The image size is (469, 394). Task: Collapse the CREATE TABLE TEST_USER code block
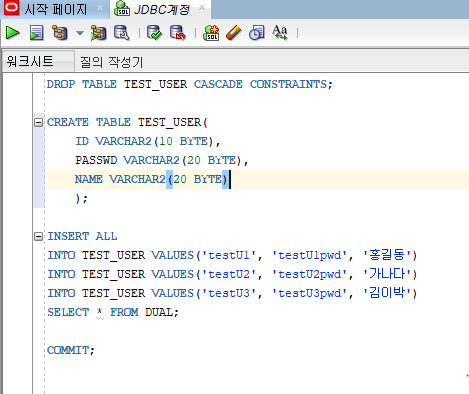(39, 122)
